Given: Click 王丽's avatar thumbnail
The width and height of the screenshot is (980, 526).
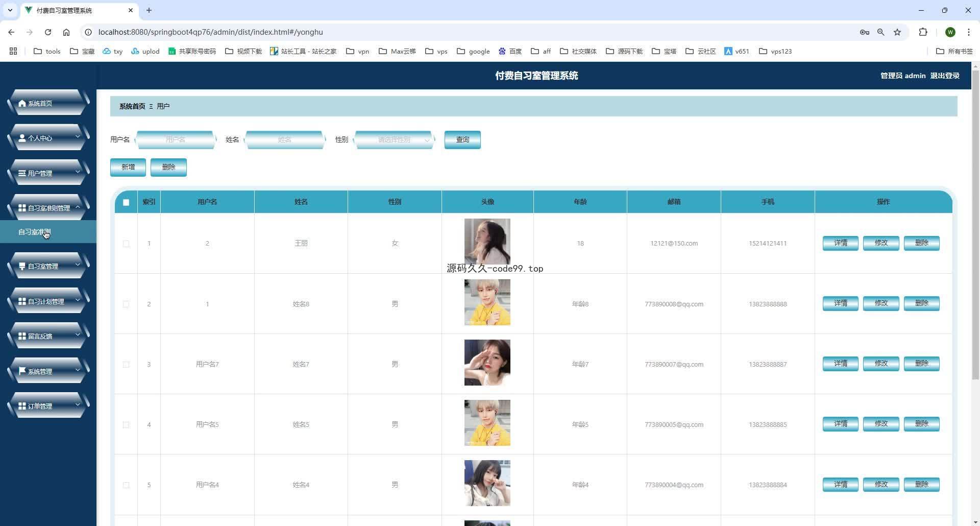Looking at the screenshot, I should click(487, 242).
